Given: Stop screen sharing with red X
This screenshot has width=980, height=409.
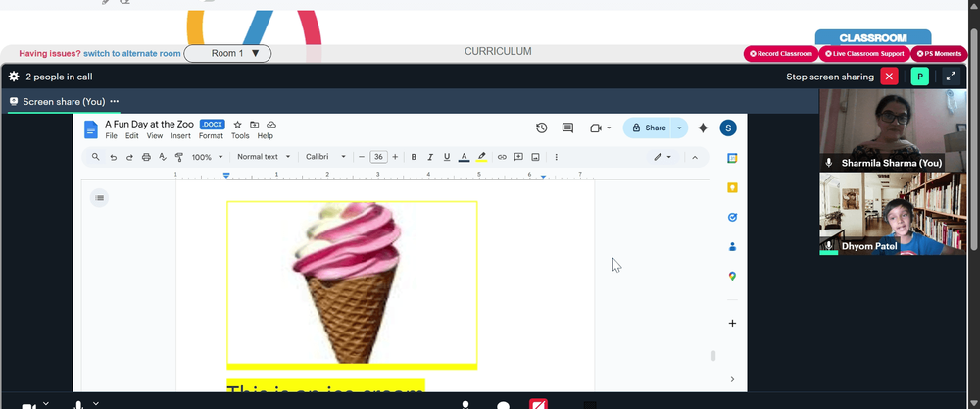Looking at the screenshot, I should pyautogui.click(x=889, y=77).
